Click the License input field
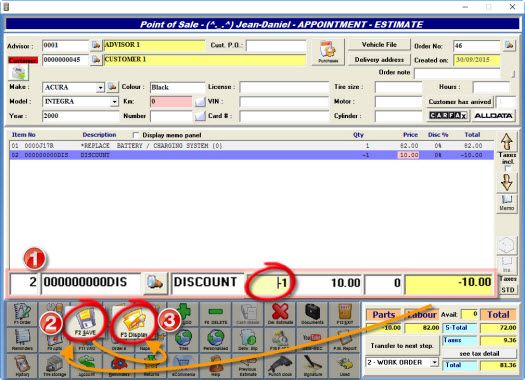The height and width of the screenshot is (380, 525). click(x=284, y=87)
